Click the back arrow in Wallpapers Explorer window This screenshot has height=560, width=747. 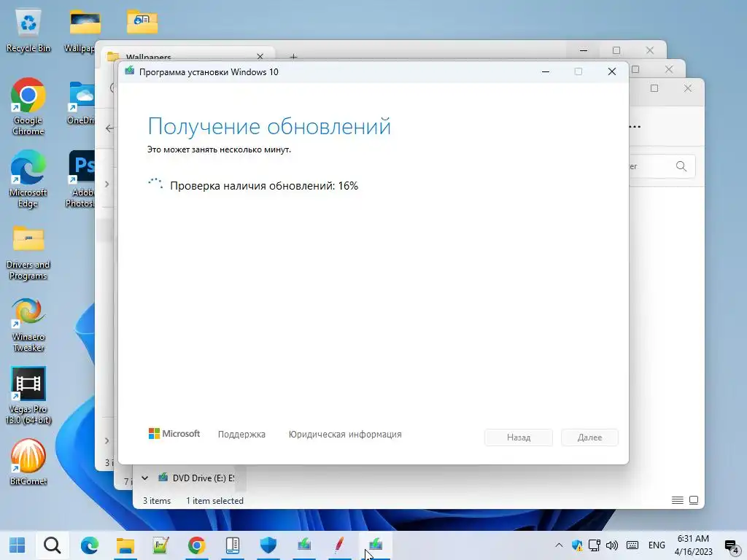tap(109, 128)
